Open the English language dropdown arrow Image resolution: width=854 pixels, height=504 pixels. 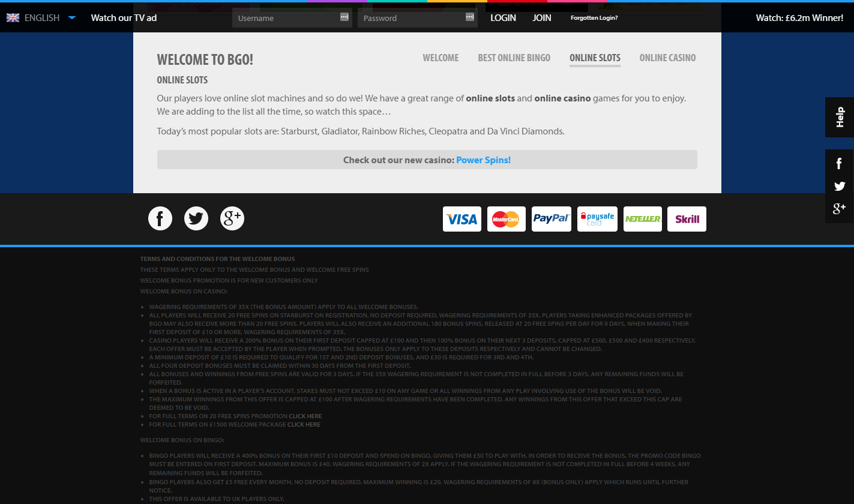point(72,17)
